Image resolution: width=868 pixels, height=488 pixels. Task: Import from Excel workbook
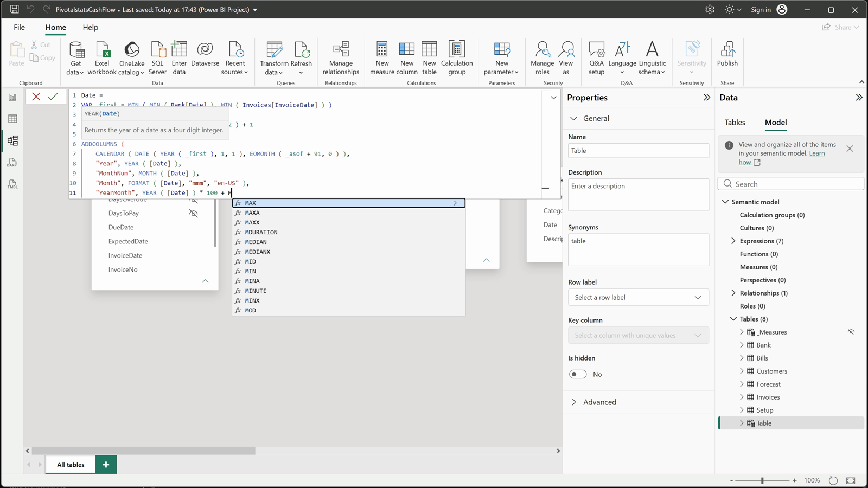tap(102, 58)
